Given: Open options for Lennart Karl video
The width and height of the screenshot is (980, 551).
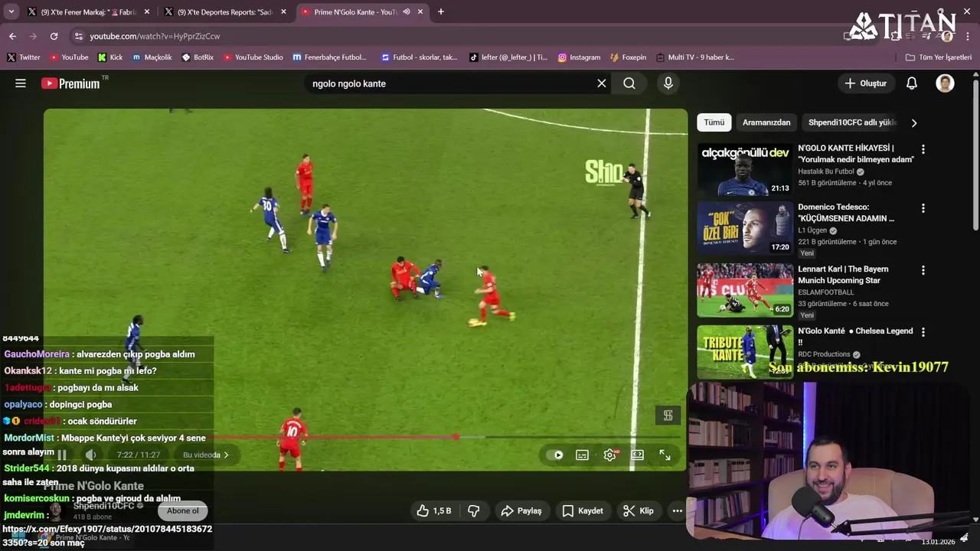Looking at the screenshot, I should pyautogui.click(x=923, y=270).
